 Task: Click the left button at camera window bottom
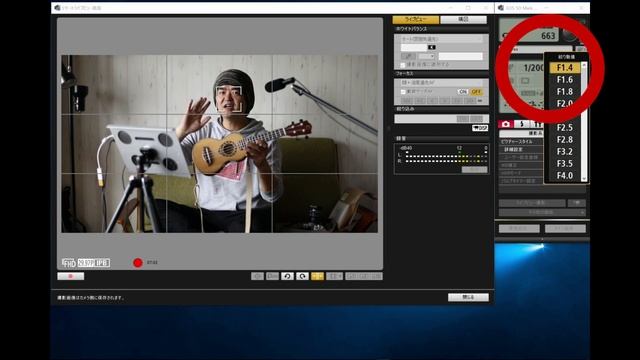pyautogui.click(x=519, y=229)
